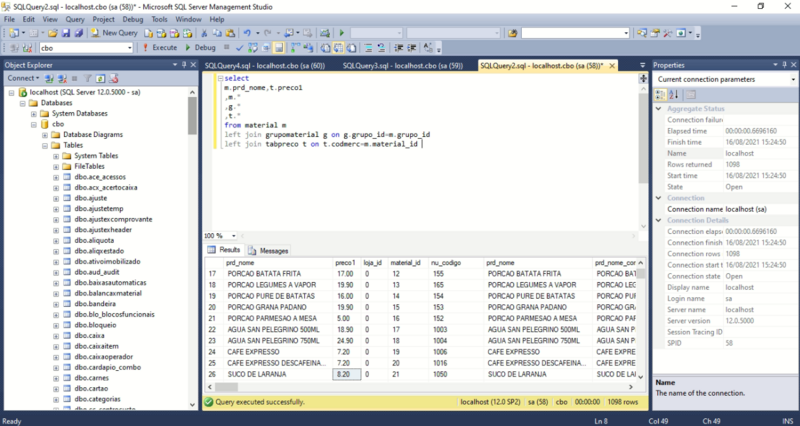Expand the Database Diagrams folder
Image resolution: width=800 pixels, height=426 pixels.
coord(45,135)
